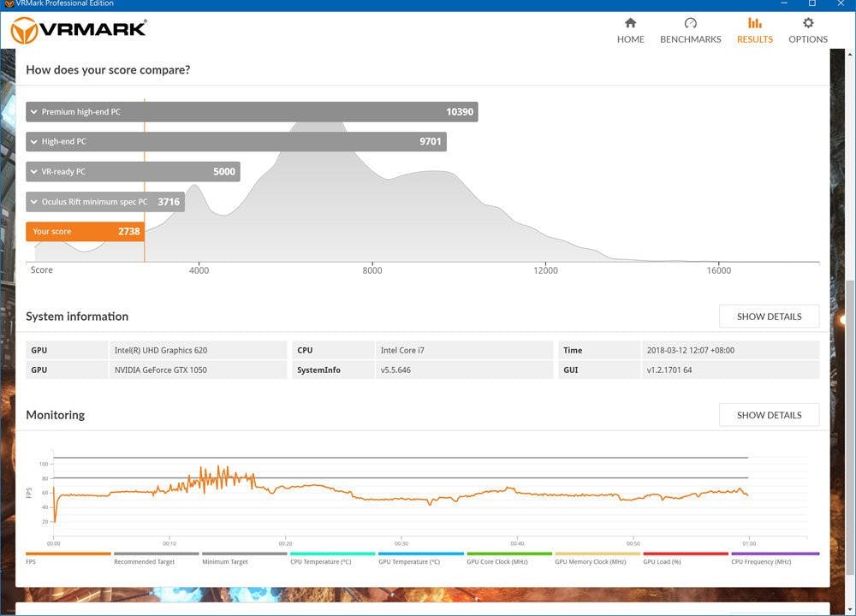
Task: Click the 16000 score axis label
Action: tap(718, 270)
